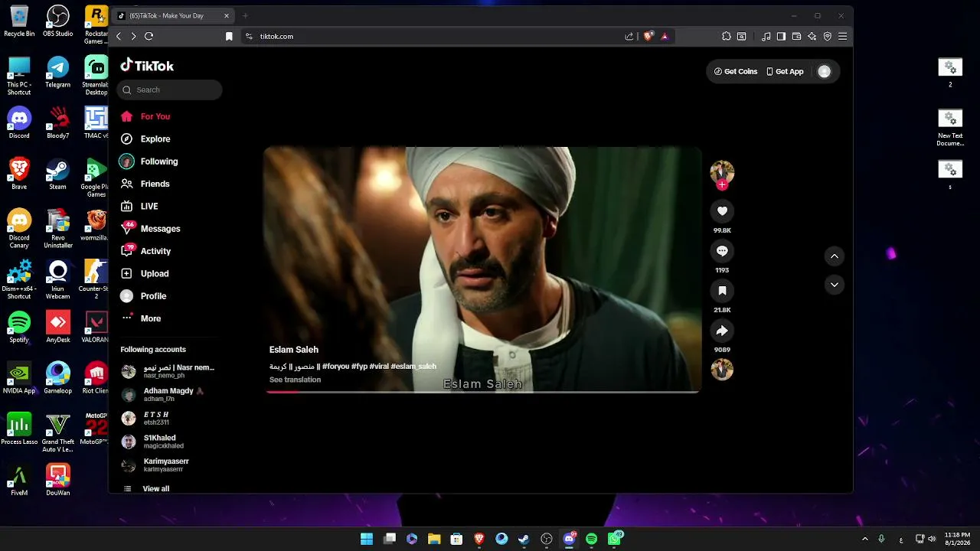The image size is (980, 551).
Task: Go back in the browser
Action: click(118, 36)
